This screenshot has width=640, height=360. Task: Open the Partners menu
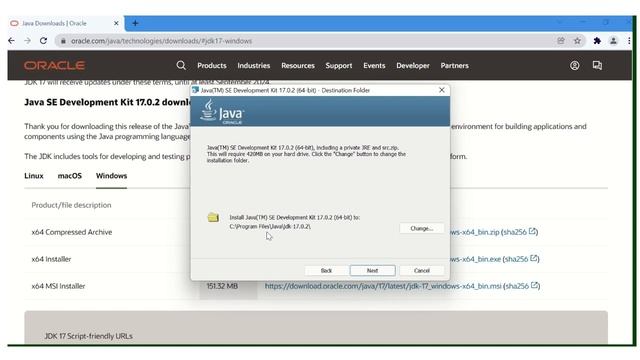coord(454,65)
